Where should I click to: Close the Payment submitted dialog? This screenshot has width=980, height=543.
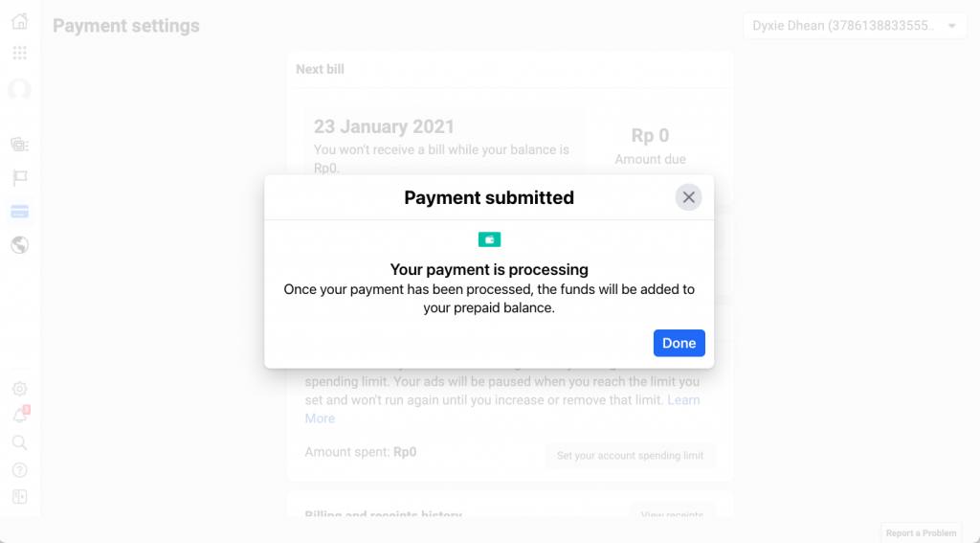688,197
